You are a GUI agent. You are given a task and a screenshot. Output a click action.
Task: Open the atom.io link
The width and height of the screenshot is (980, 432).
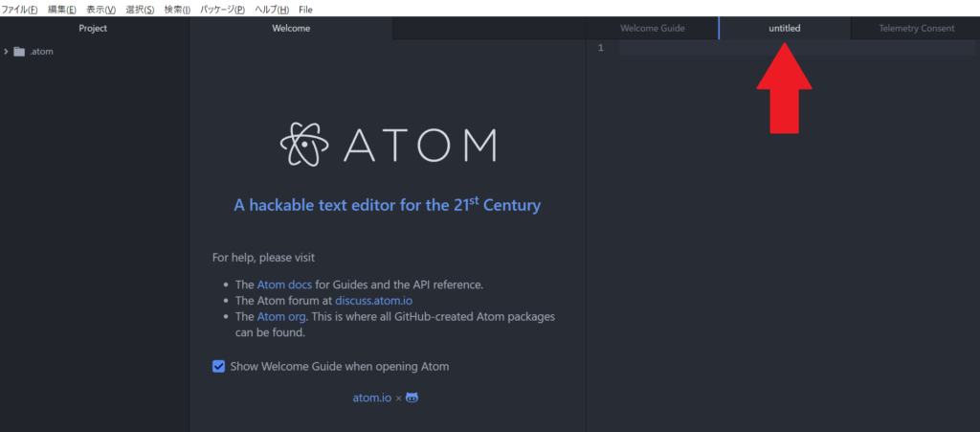pos(372,398)
